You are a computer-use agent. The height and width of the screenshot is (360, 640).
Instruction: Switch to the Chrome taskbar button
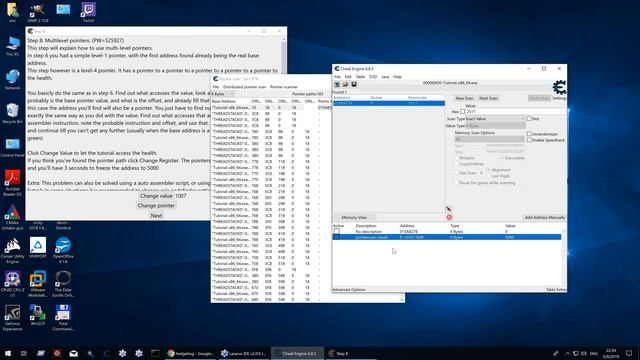pos(190,353)
